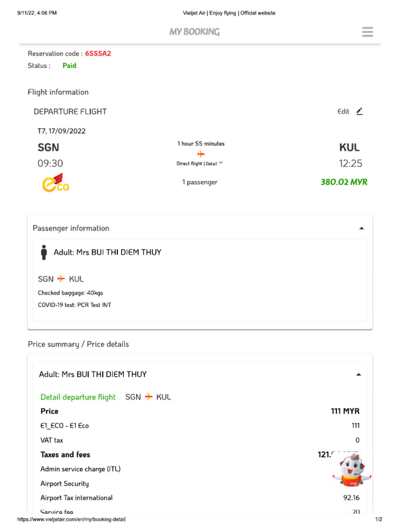
Task: Click the Price summary / Price details heading
Action: 78,344
